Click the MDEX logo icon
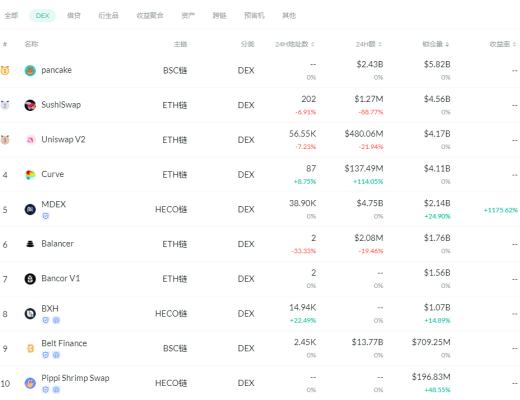Image resolution: width=520 pixels, height=400 pixels. (x=30, y=209)
